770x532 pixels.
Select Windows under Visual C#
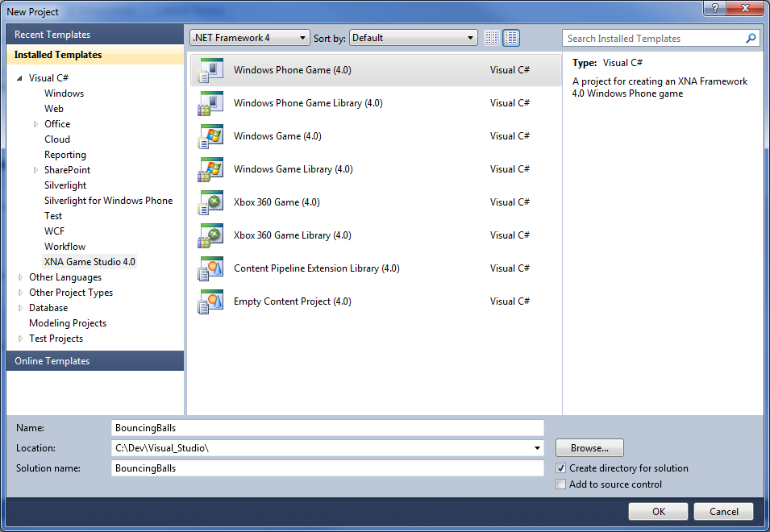(x=64, y=94)
